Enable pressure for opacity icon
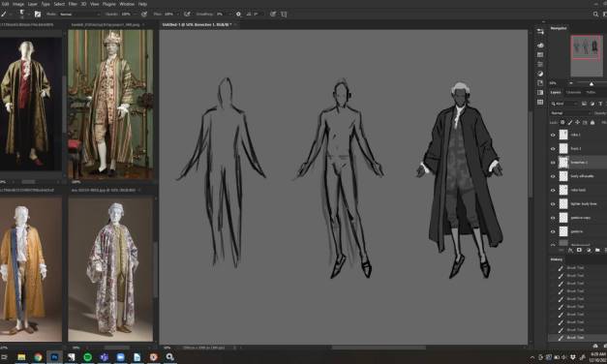 click(x=144, y=14)
